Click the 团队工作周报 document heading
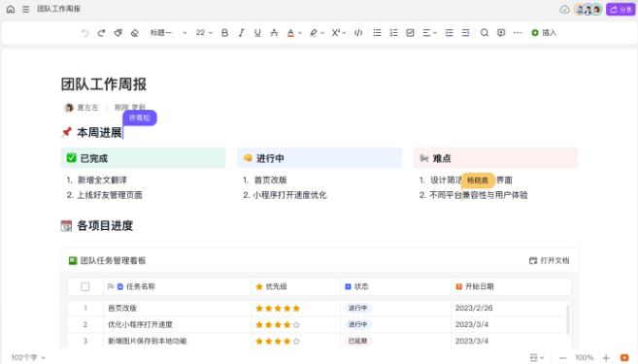638x364 pixels. pos(104,84)
